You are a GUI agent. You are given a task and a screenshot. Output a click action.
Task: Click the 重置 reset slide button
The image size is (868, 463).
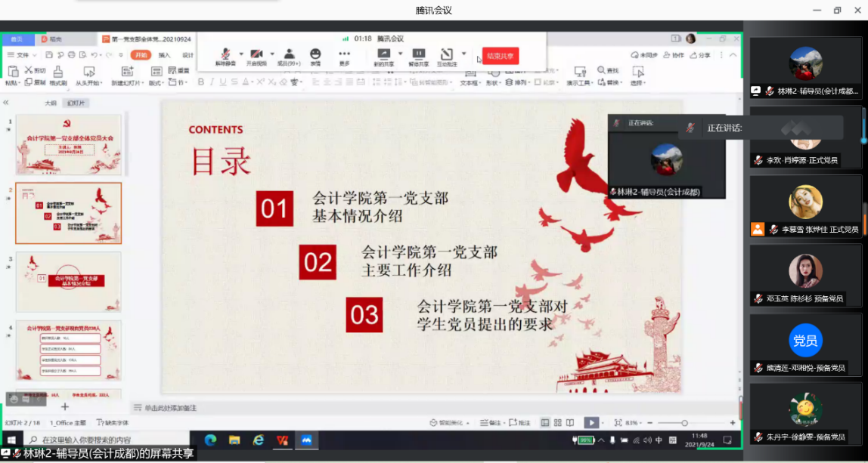tap(178, 71)
